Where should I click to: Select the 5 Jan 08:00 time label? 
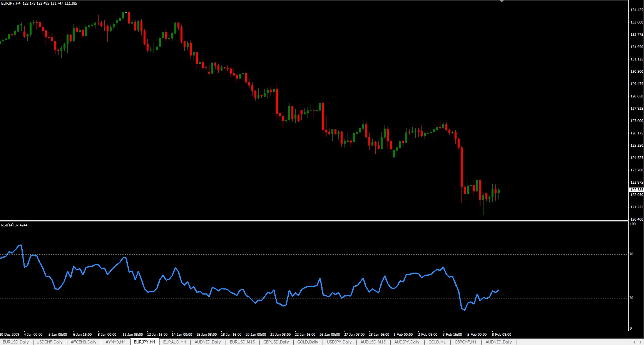click(x=58, y=335)
